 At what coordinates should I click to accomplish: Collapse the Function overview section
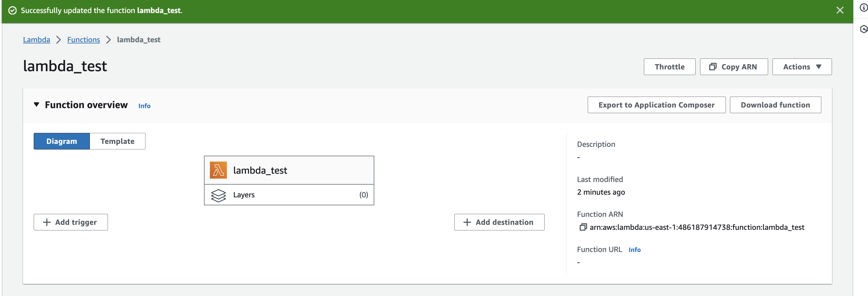click(x=36, y=105)
